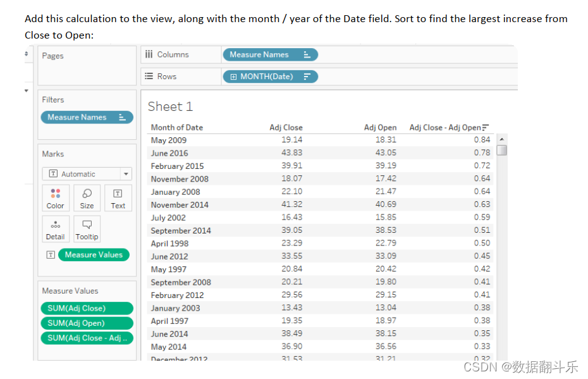Select the June 2012 row label
Screen dimensions: 588x379
click(x=169, y=257)
